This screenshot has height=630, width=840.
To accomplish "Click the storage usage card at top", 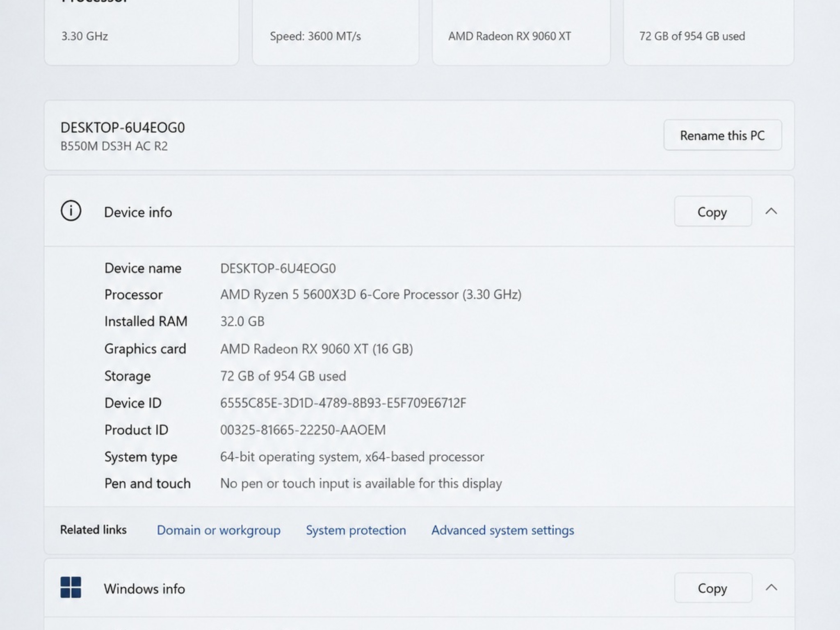I will point(709,32).
